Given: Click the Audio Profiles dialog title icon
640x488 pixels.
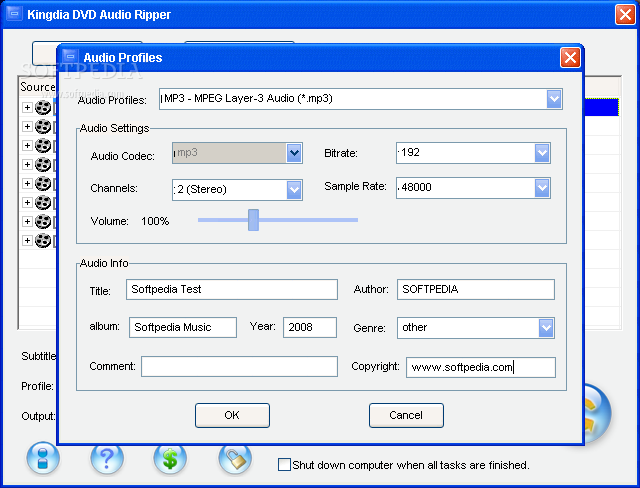Looking at the screenshot, I should tap(70, 57).
